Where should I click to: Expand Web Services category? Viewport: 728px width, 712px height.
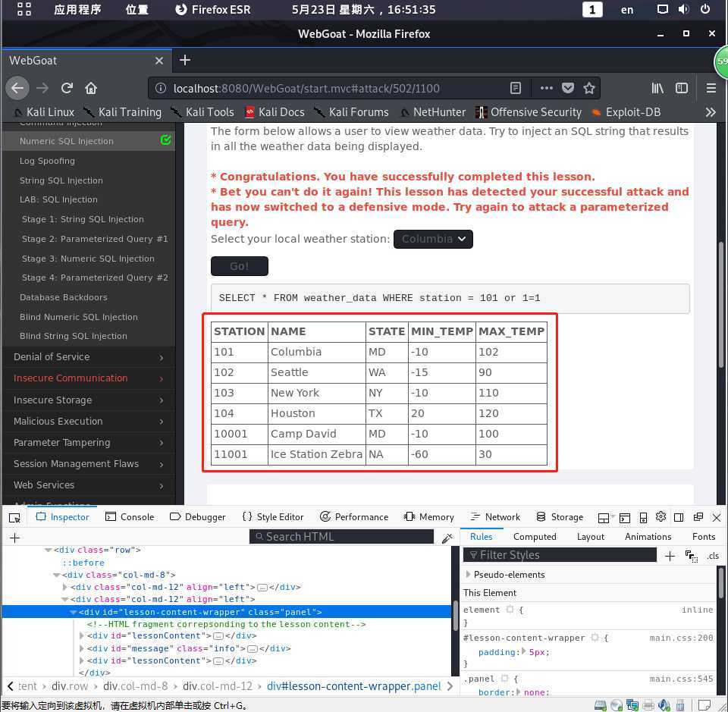(x=88, y=485)
